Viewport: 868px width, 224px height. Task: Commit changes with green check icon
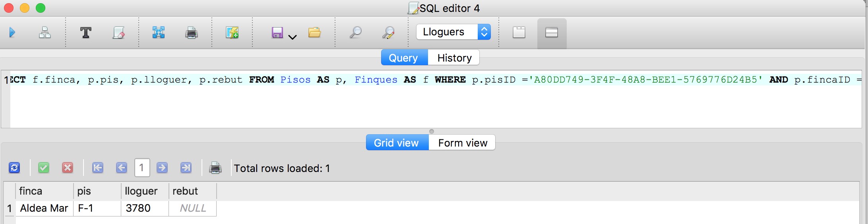(44, 168)
